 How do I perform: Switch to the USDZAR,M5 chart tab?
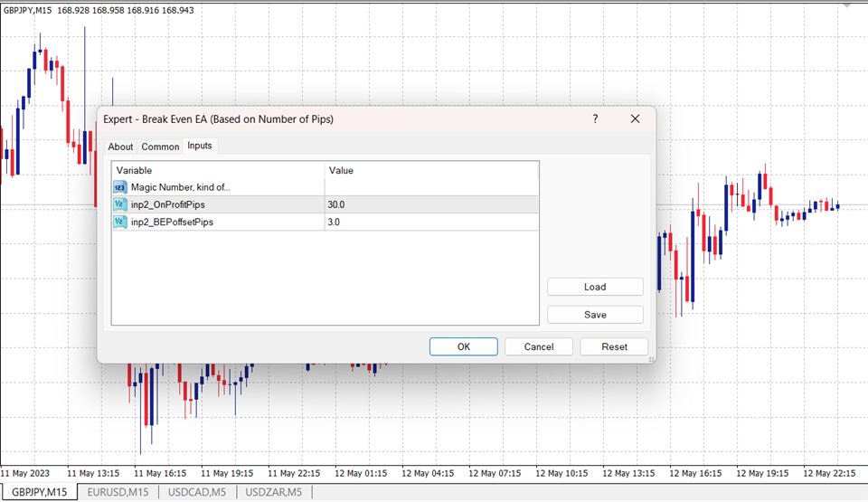tap(275, 492)
